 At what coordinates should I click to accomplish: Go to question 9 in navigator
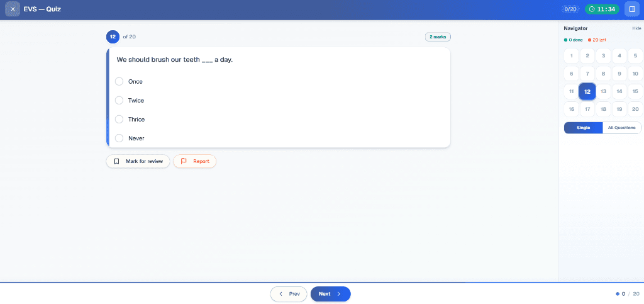pos(619,74)
